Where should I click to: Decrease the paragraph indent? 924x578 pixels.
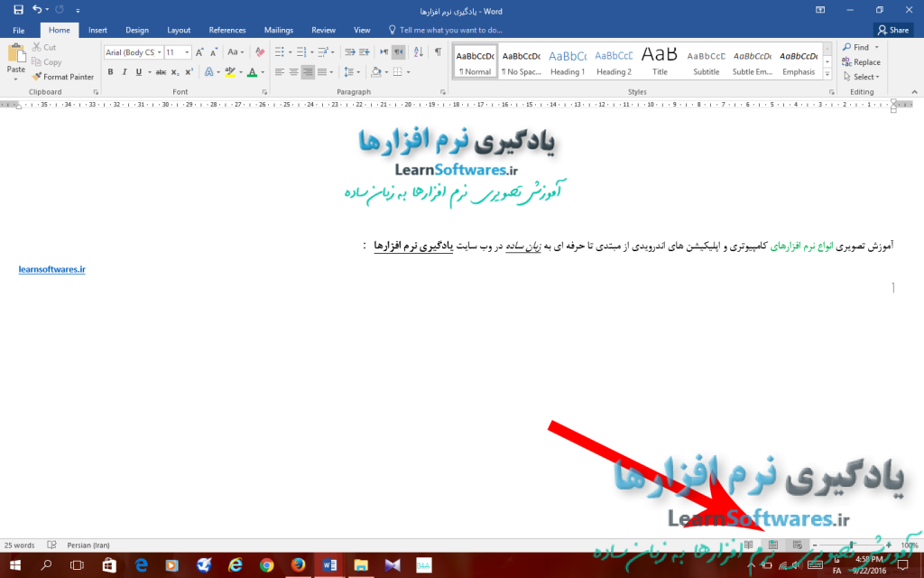[x=350, y=51]
